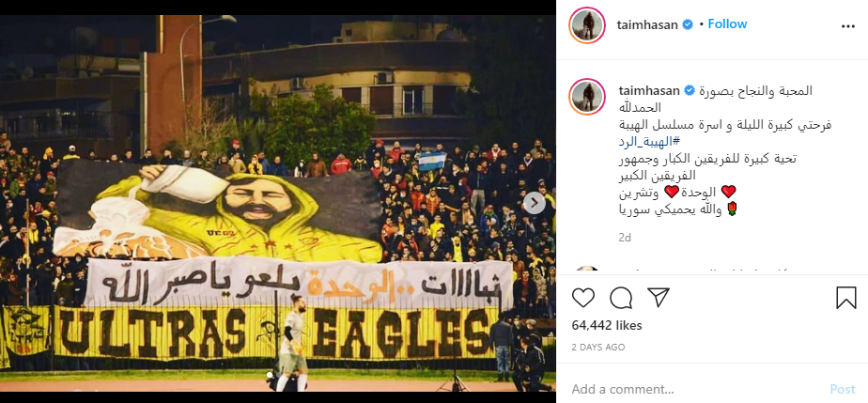Submit the comment with the Post button

[843, 389]
